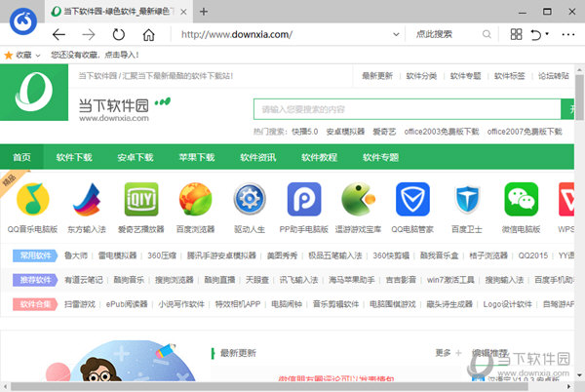Click the 更多 + link

click(448, 352)
